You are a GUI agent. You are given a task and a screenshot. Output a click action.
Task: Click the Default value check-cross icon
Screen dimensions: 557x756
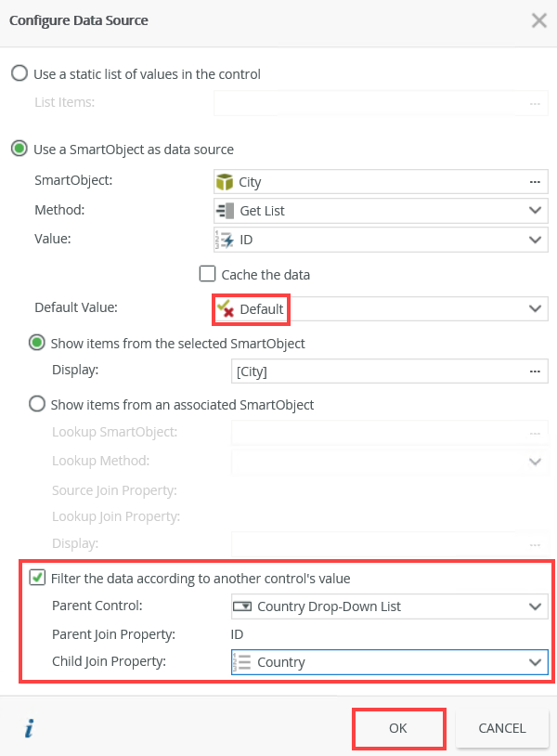(x=225, y=308)
